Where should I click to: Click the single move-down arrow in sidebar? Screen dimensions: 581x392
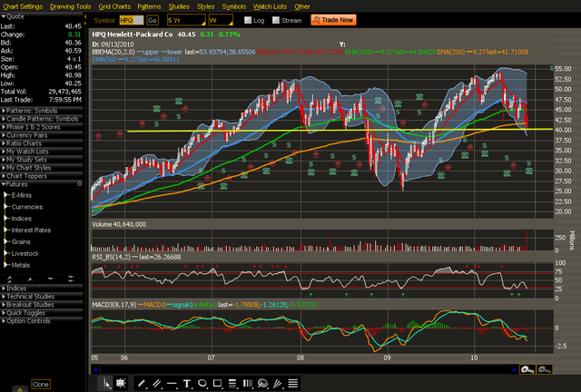(x=51, y=279)
